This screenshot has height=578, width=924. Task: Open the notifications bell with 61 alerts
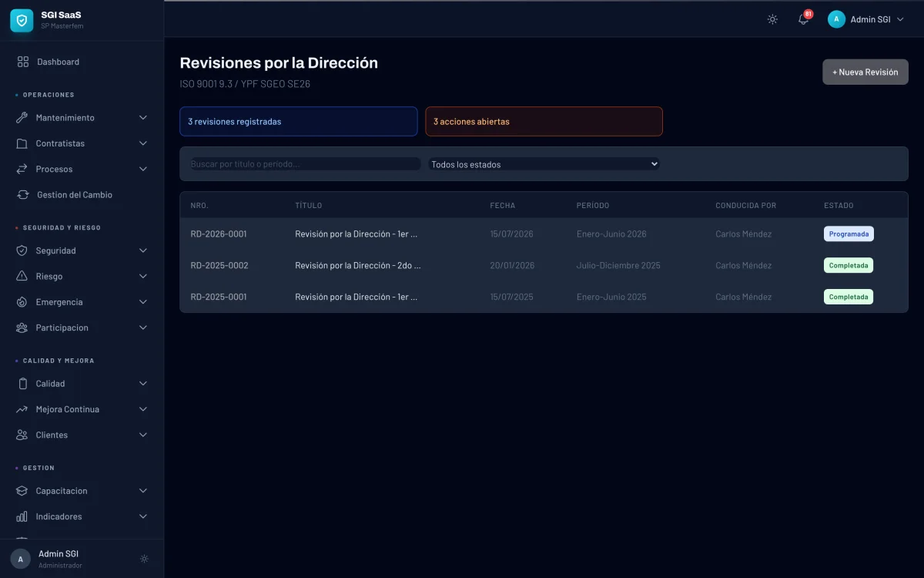pyautogui.click(x=802, y=18)
